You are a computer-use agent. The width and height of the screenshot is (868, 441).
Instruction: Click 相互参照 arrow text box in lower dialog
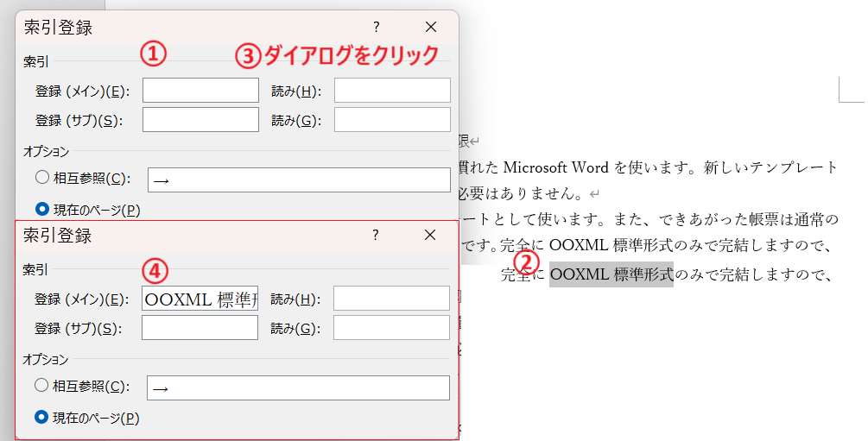(x=298, y=387)
